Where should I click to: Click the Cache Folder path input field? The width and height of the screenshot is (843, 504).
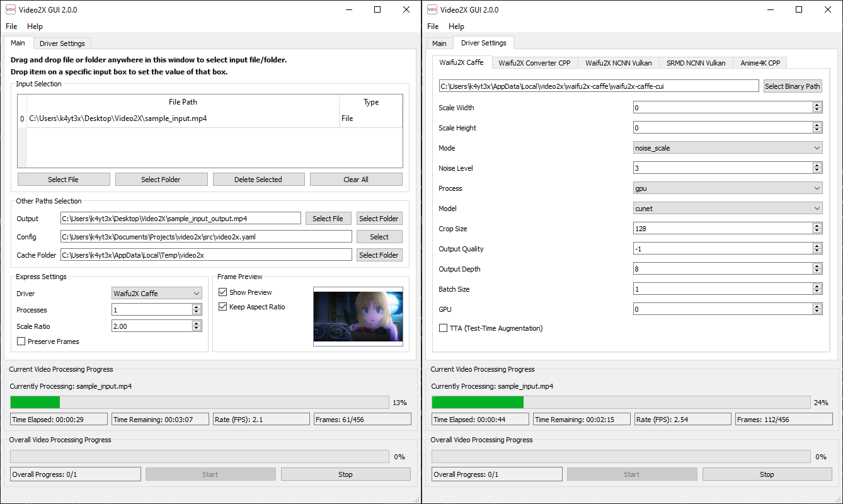click(206, 255)
